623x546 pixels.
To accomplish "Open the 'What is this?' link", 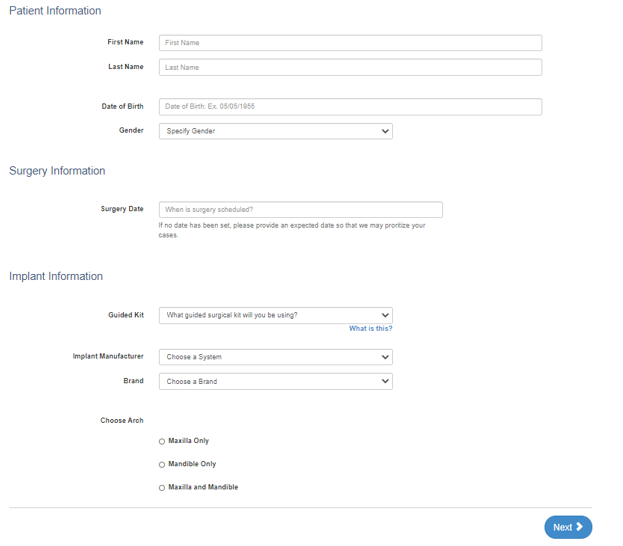I will tap(370, 329).
